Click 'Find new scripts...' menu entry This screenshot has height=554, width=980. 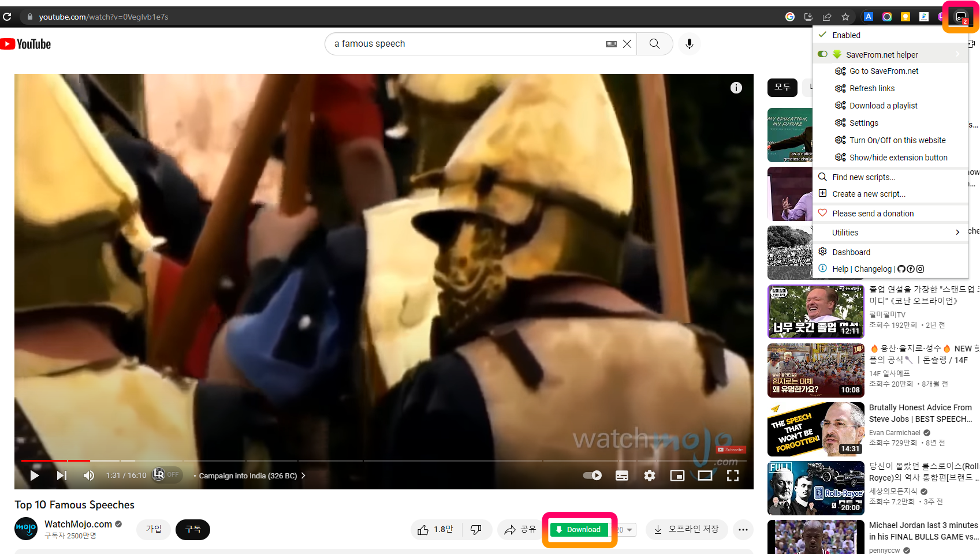(890, 177)
